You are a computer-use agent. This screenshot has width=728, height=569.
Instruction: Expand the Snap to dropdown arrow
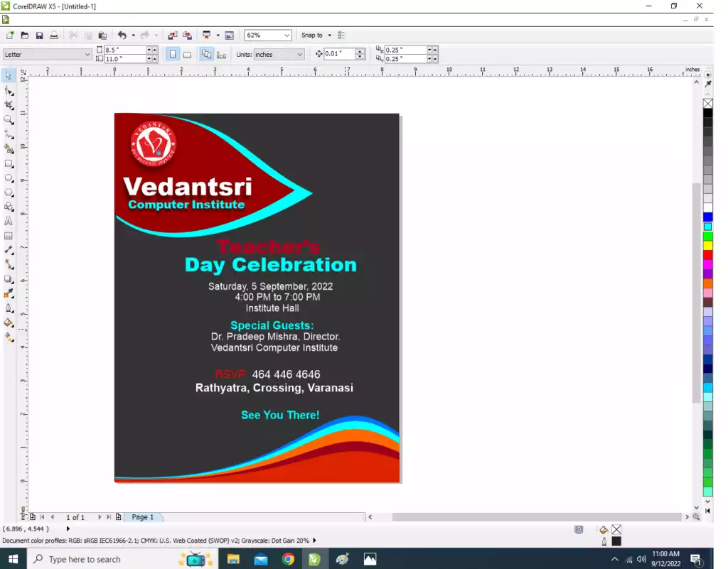coord(330,36)
